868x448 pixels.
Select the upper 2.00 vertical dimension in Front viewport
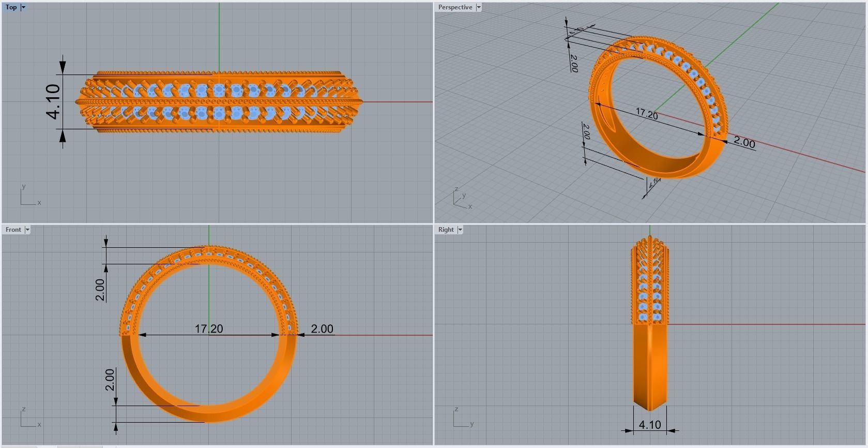coord(100,290)
